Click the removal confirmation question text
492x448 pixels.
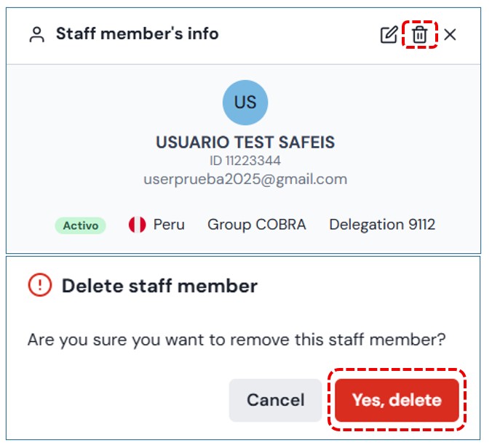pyautogui.click(x=237, y=340)
